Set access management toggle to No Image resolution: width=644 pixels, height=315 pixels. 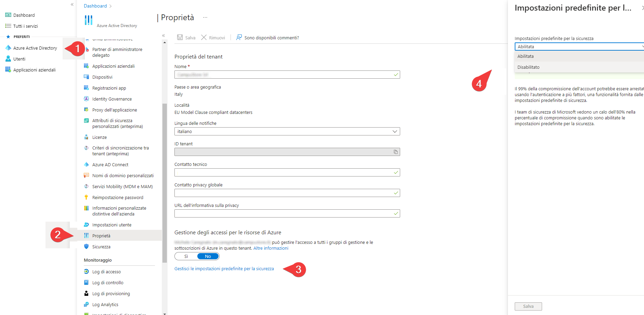tap(208, 256)
